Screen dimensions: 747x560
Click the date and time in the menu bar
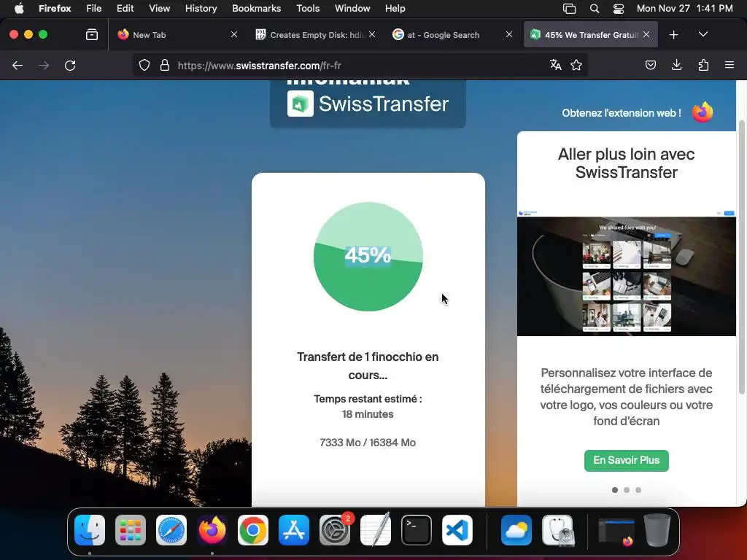click(x=684, y=9)
